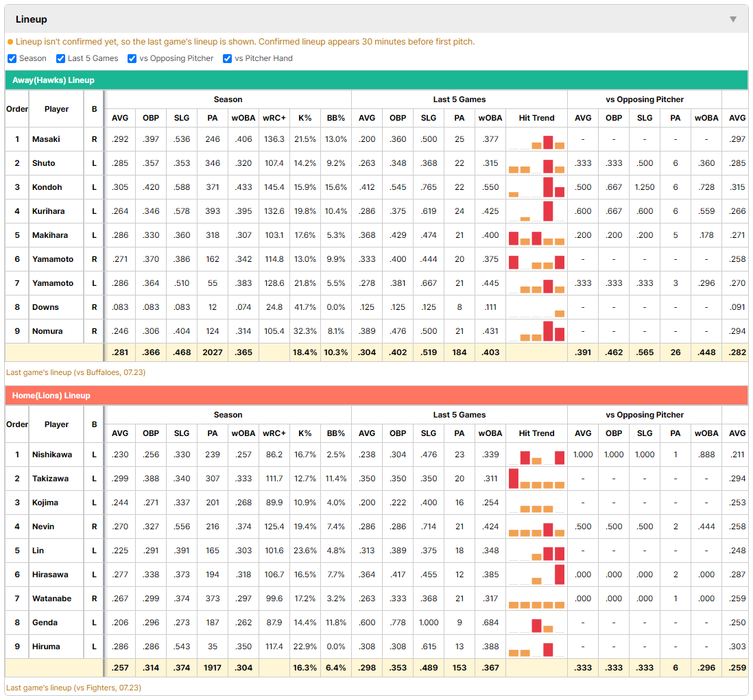Viewport: 753px width, 700px height.
Task: Click Hirasawa's hit trend chart
Action: pyautogui.click(x=536, y=575)
